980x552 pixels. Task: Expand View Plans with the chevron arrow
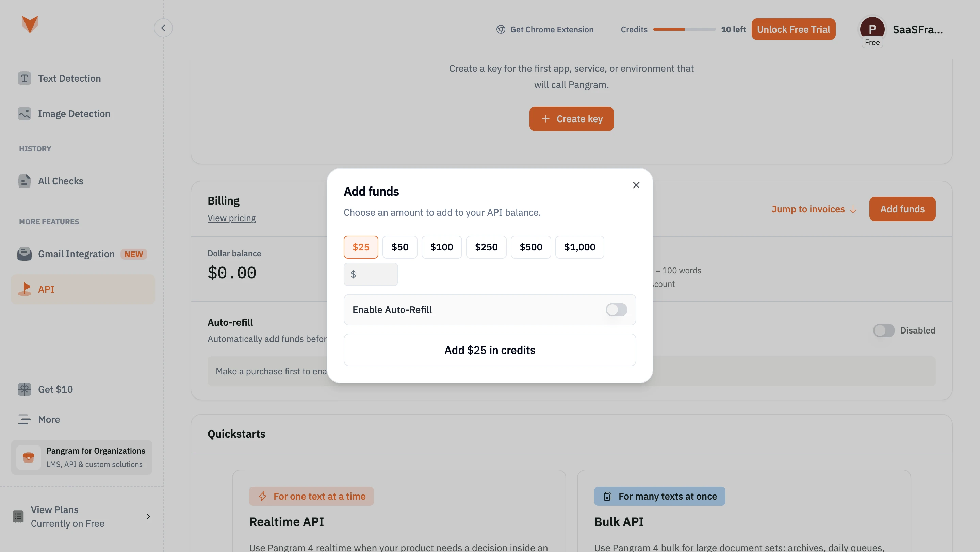148,517
